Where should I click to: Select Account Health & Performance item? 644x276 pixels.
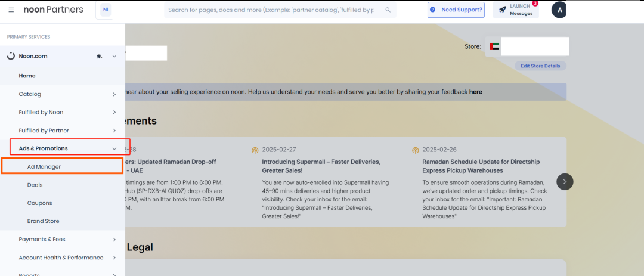pyautogui.click(x=63, y=258)
